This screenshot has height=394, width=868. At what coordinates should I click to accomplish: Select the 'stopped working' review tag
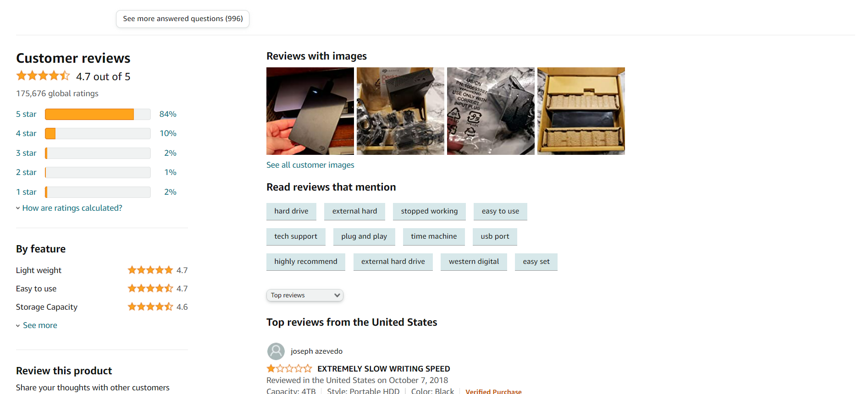click(429, 211)
